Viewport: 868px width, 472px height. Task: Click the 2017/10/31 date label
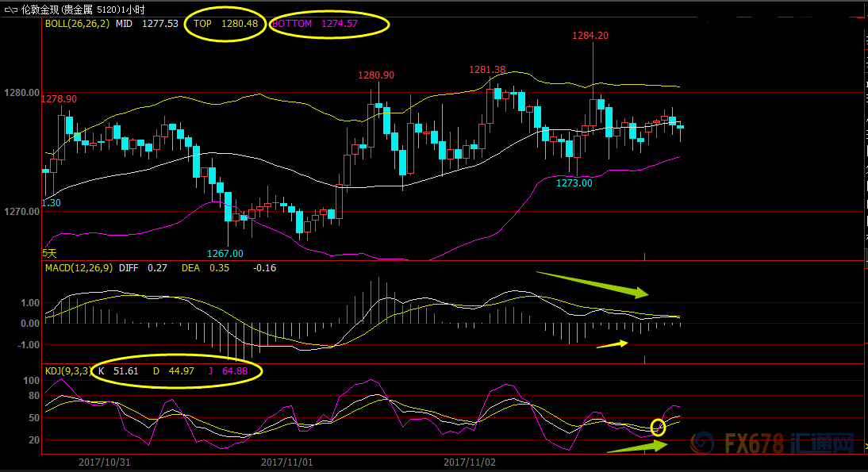tap(104, 462)
